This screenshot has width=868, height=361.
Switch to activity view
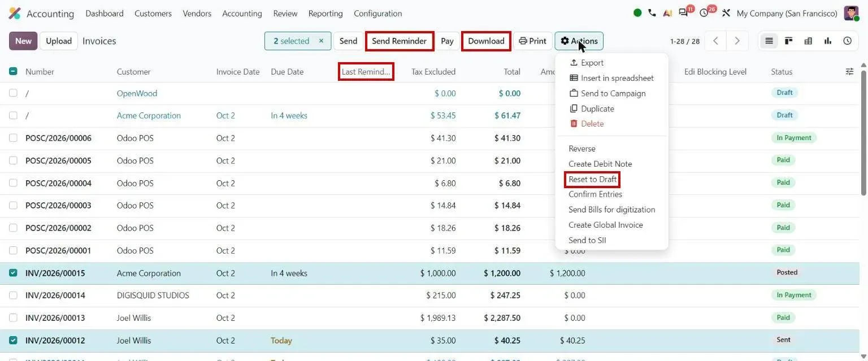(x=847, y=41)
